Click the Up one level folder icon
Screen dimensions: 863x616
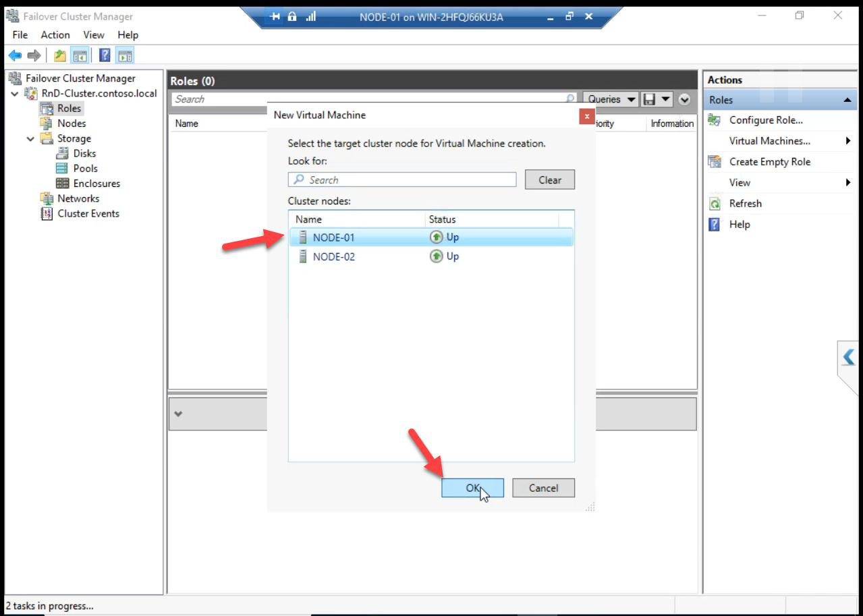coord(60,55)
